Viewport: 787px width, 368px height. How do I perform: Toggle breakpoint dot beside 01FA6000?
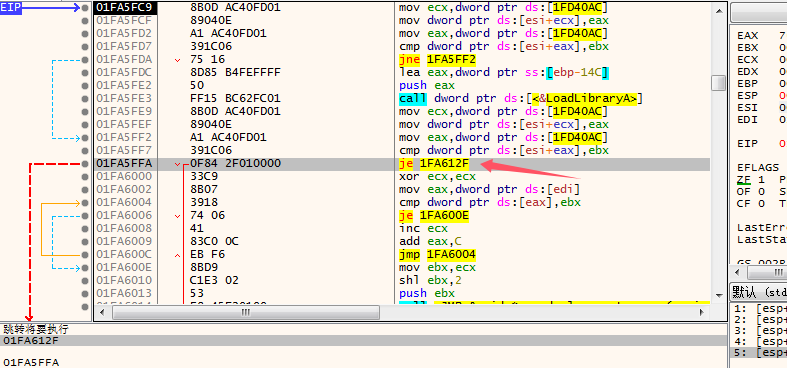coord(85,176)
